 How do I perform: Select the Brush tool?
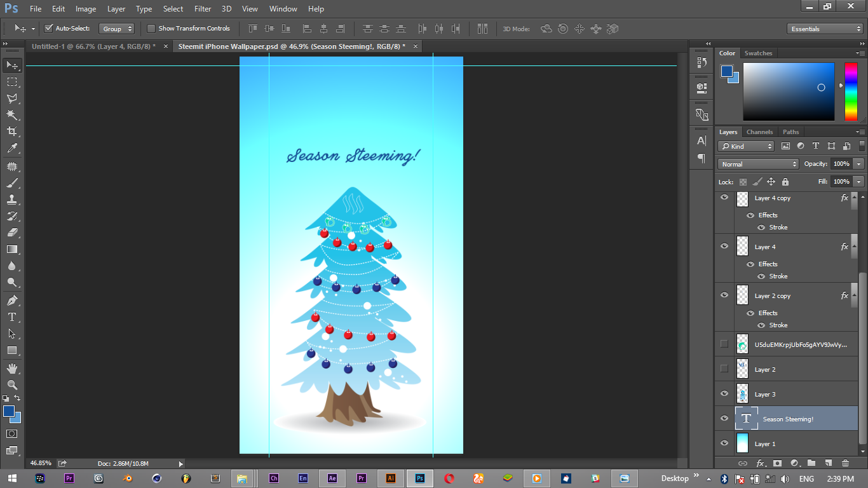[12, 183]
